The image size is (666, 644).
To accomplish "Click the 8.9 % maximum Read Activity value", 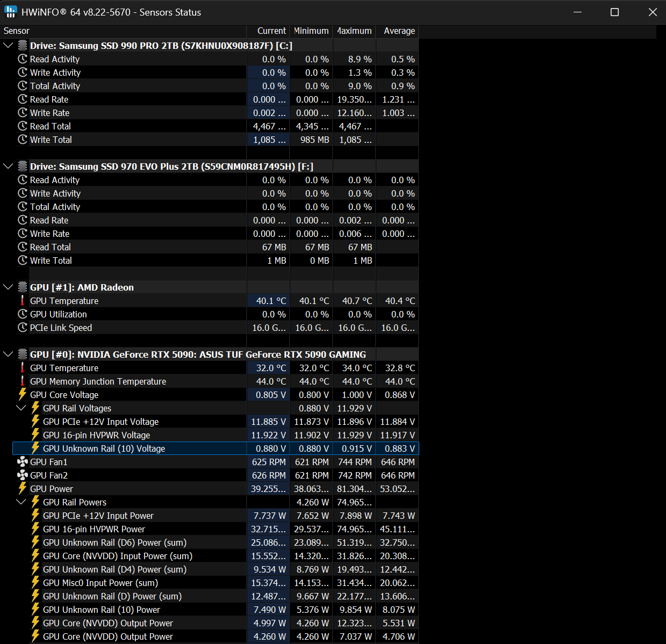I will coord(360,59).
